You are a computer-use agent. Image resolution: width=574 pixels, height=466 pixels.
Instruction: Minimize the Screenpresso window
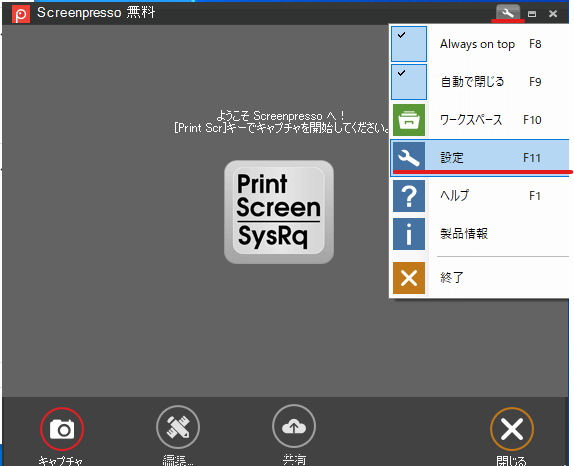(532, 14)
